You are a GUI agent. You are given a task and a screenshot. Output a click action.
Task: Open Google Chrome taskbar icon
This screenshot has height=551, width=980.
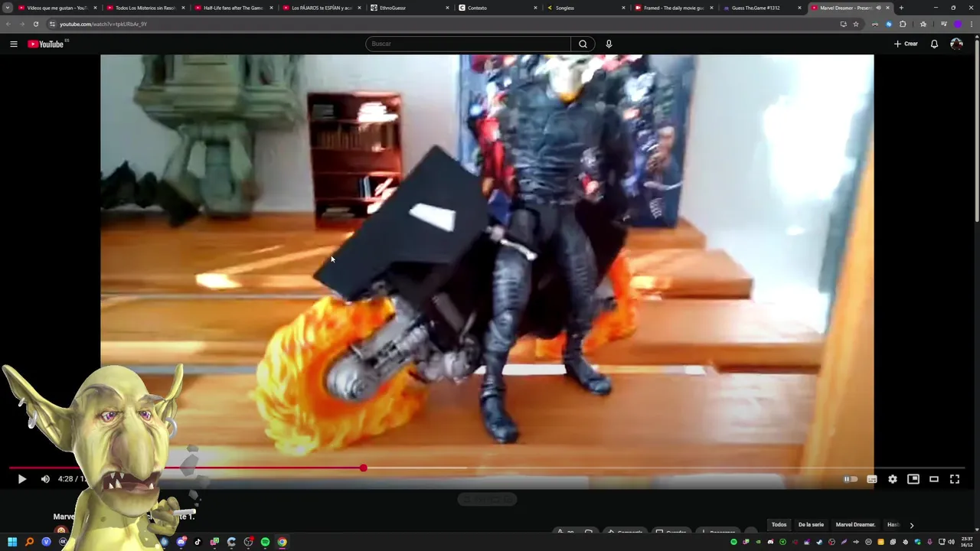(x=282, y=542)
